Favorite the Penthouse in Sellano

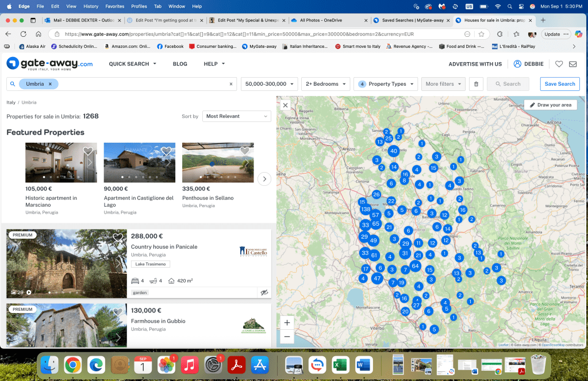[x=244, y=151]
